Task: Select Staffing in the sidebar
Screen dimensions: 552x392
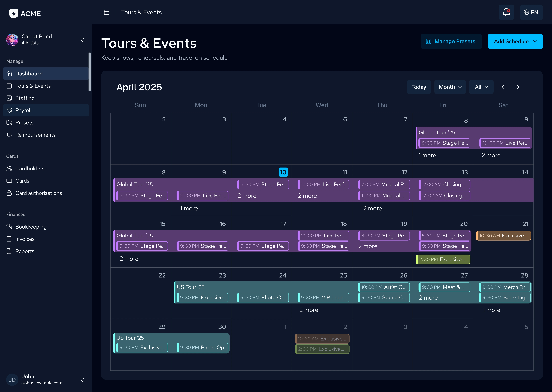Action: pos(25,98)
